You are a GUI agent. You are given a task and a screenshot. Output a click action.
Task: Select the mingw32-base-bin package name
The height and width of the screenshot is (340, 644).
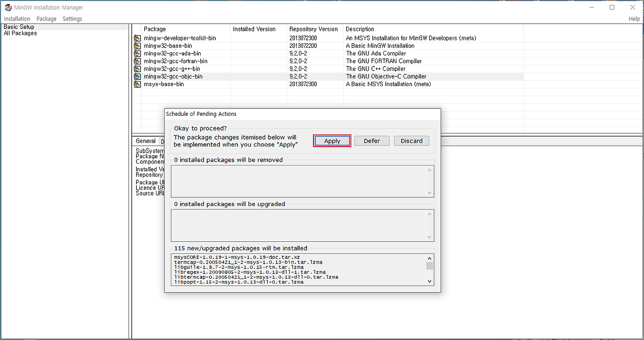tap(168, 46)
